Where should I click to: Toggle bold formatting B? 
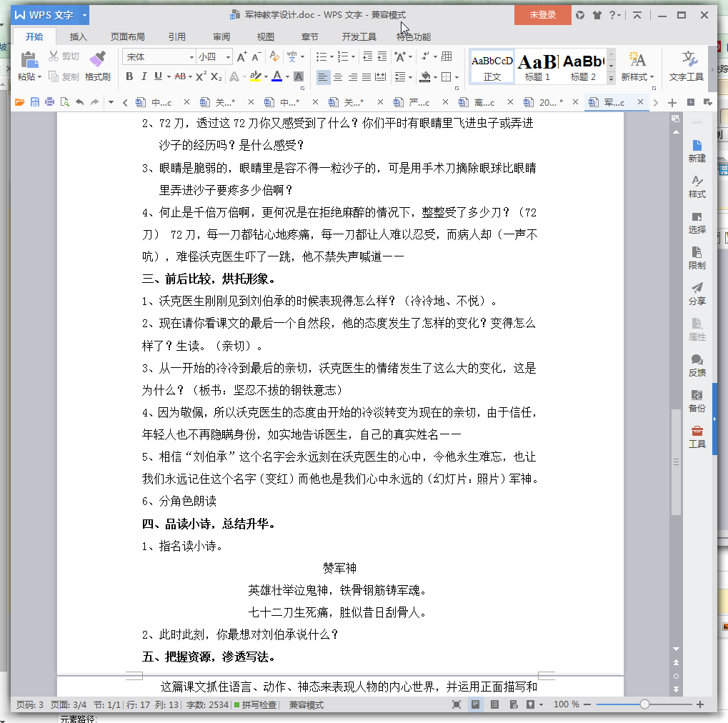[129, 76]
